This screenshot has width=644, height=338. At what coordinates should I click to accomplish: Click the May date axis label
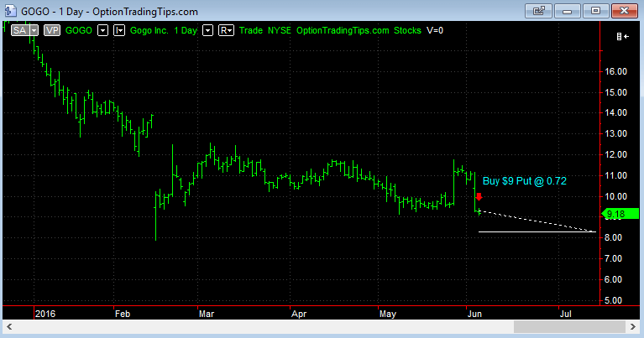(x=388, y=314)
